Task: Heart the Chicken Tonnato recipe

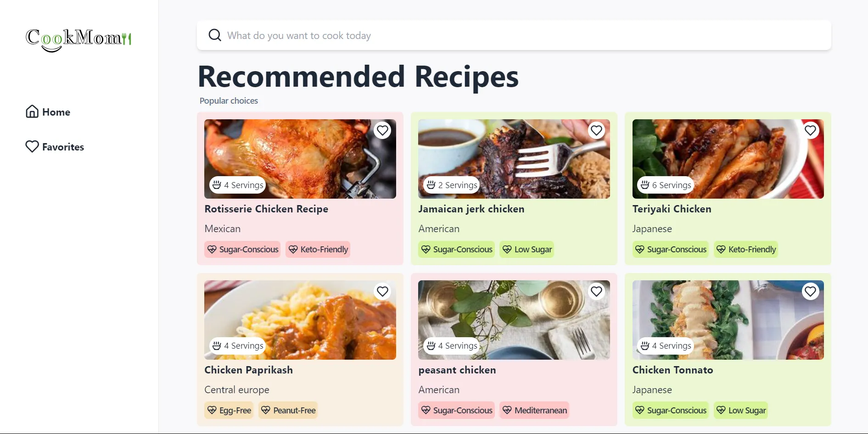Action: pyautogui.click(x=810, y=291)
